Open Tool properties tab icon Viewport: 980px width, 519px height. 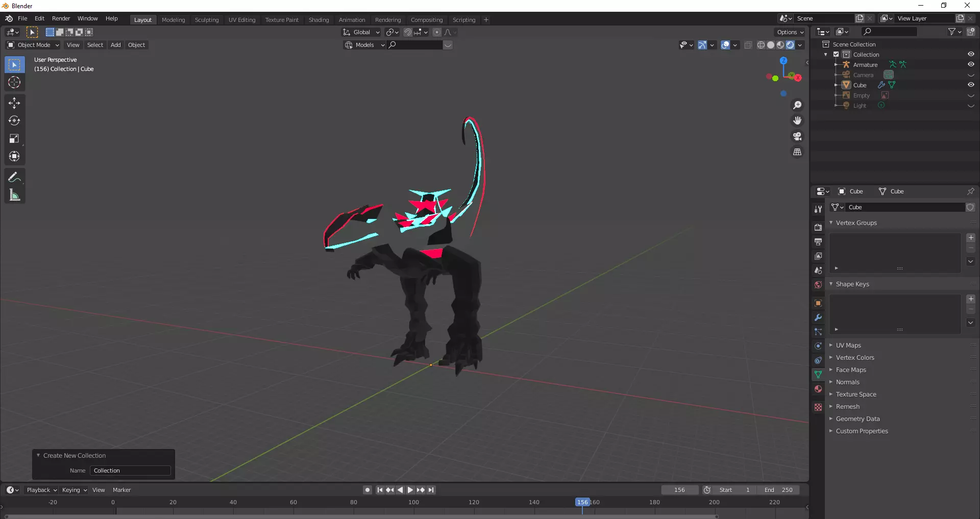(818, 209)
